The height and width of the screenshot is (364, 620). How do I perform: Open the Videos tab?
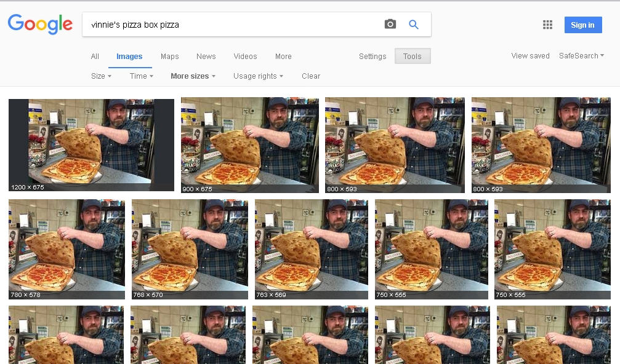(245, 57)
